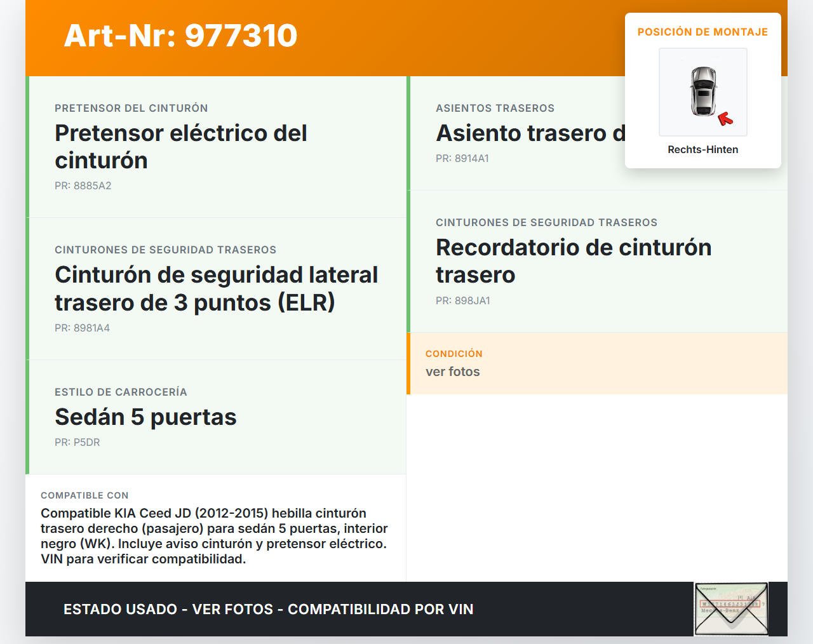Select the 'Sedán 5 puertas' title

(145, 417)
